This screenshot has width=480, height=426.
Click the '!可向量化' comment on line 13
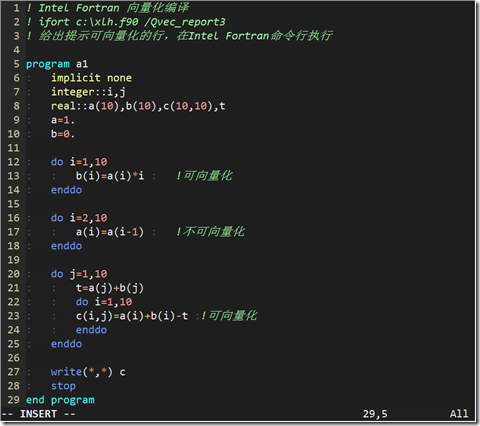pyautogui.click(x=204, y=176)
